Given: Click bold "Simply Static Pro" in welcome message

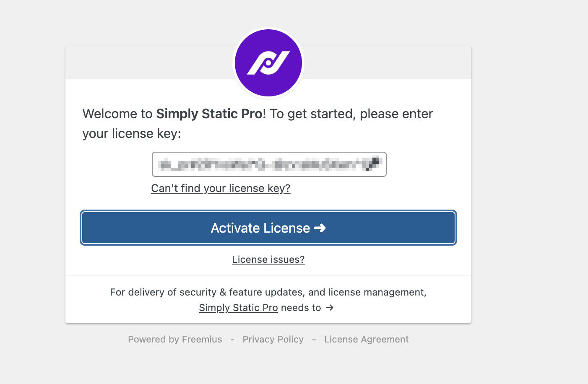Looking at the screenshot, I should pos(209,114).
